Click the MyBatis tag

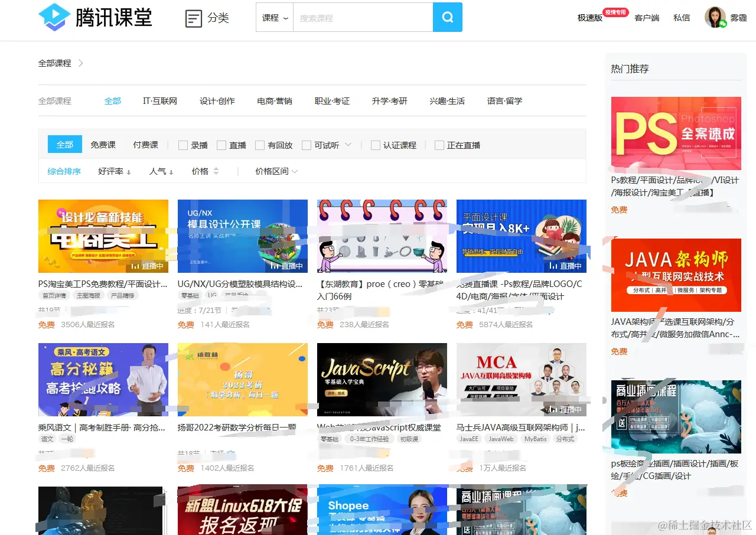[535, 439]
